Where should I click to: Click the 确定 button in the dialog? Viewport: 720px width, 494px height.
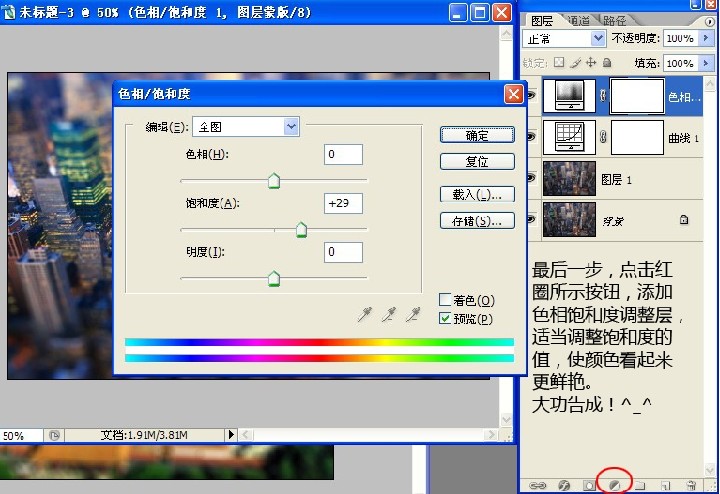pyautogui.click(x=477, y=135)
